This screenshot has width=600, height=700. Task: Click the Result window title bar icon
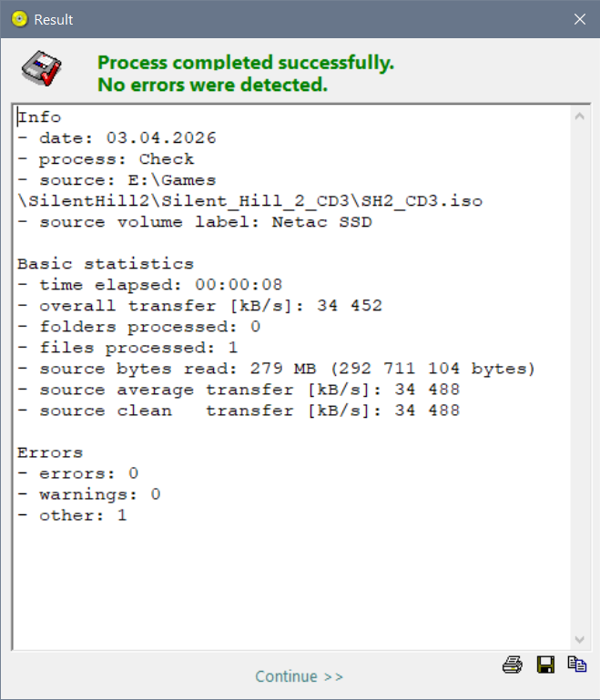pyautogui.click(x=19, y=19)
